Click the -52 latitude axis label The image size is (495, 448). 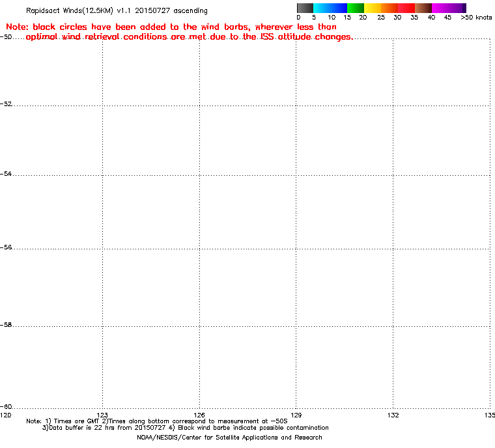(x=6, y=104)
